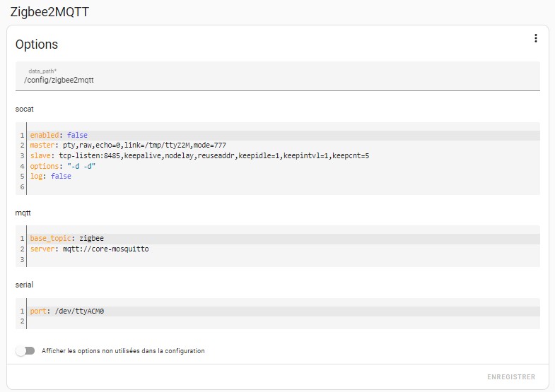Click empty line 6 in socat editor

pyautogui.click(x=284, y=186)
